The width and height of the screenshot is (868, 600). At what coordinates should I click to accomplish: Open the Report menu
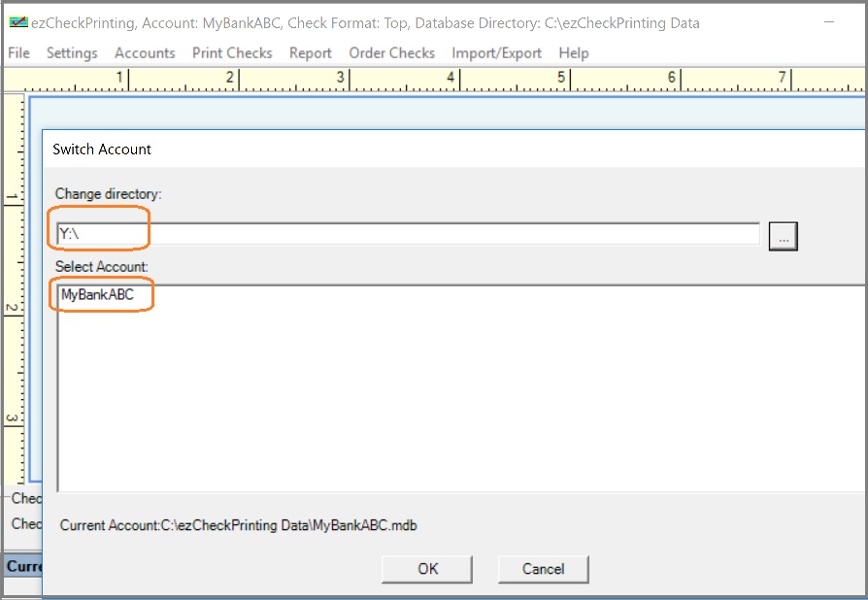(311, 53)
